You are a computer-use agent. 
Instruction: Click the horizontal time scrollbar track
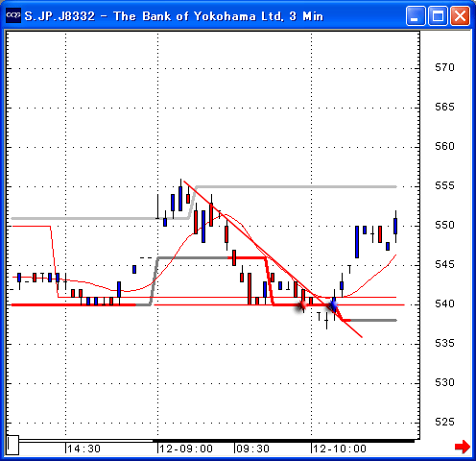(x=217, y=441)
